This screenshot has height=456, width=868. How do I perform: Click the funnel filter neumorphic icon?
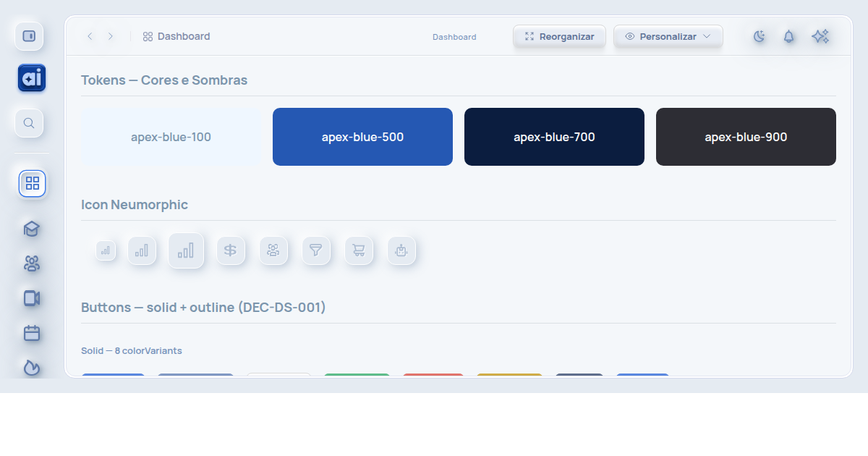316,250
